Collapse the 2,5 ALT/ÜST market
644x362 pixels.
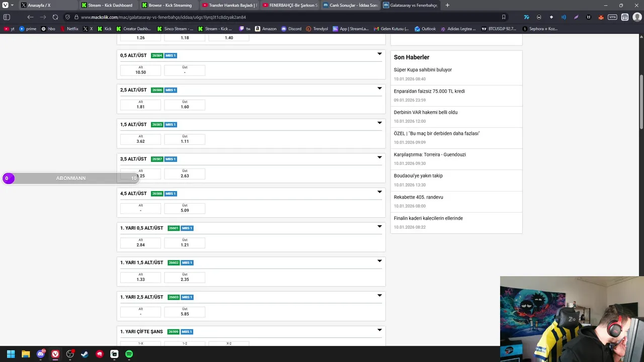pos(379,88)
